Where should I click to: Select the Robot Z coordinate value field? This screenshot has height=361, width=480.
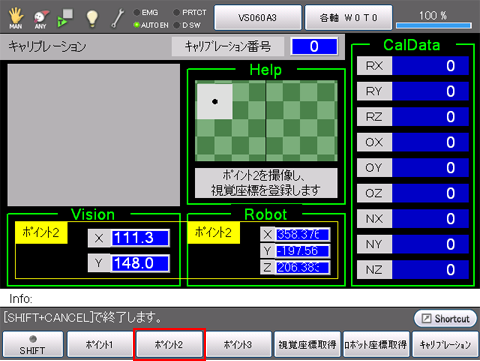(303, 267)
